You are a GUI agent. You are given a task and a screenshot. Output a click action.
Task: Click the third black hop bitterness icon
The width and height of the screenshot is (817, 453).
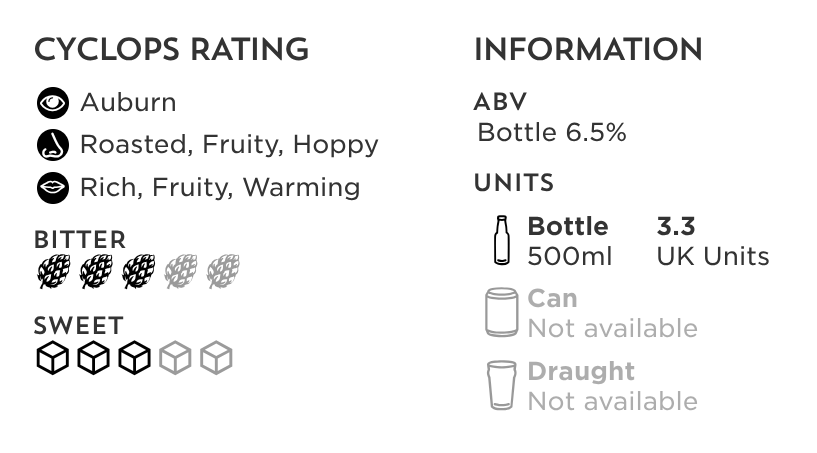[x=139, y=271]
